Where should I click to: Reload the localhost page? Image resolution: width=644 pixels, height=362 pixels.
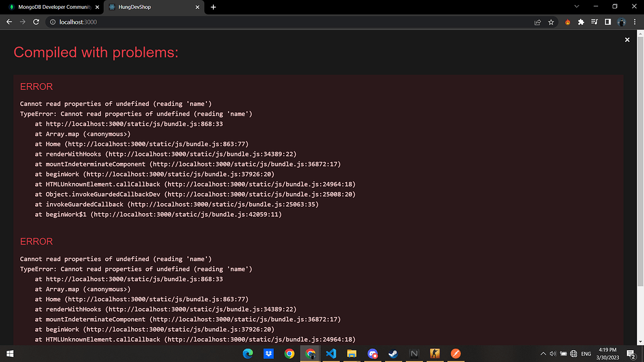click(x=36, y=22)
